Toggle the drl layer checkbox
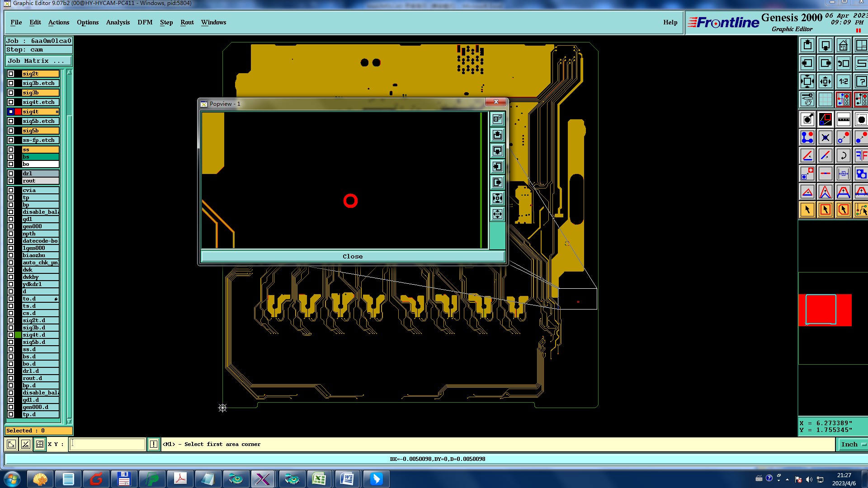868x488 pixels. point(11,174)
